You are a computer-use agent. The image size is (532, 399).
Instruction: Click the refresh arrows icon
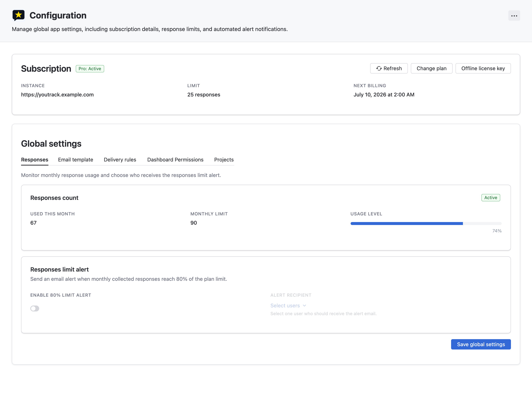pos(379,69)
